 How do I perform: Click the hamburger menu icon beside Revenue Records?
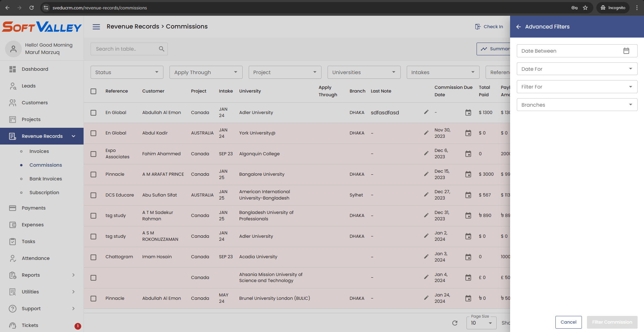click(x=96, y=27)
